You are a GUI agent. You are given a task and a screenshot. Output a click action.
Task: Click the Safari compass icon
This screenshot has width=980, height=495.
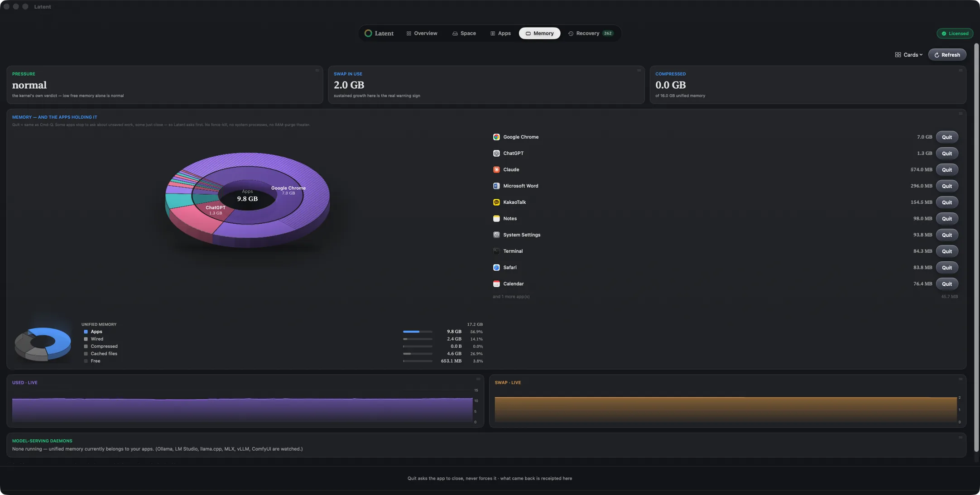(x=496, y=268)
